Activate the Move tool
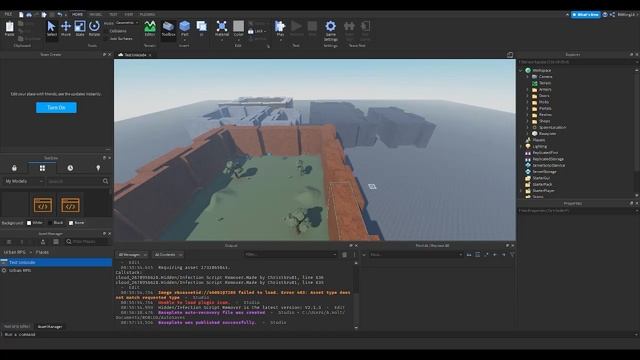The image size is (640, 360). (x=66, y=29)
